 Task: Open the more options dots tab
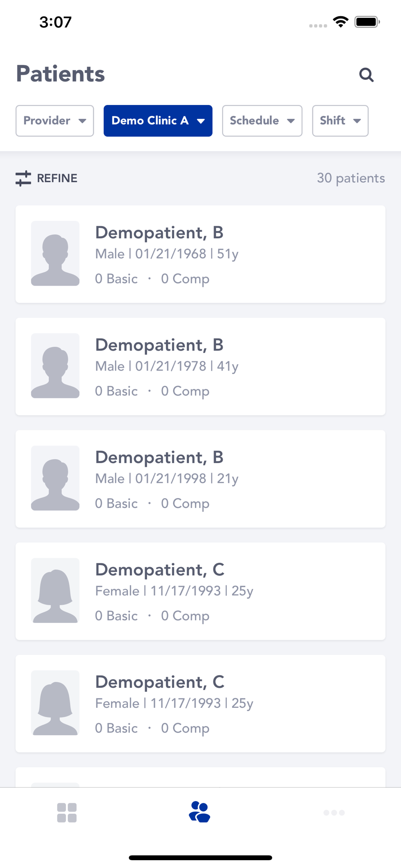click(x=334, y=812)
